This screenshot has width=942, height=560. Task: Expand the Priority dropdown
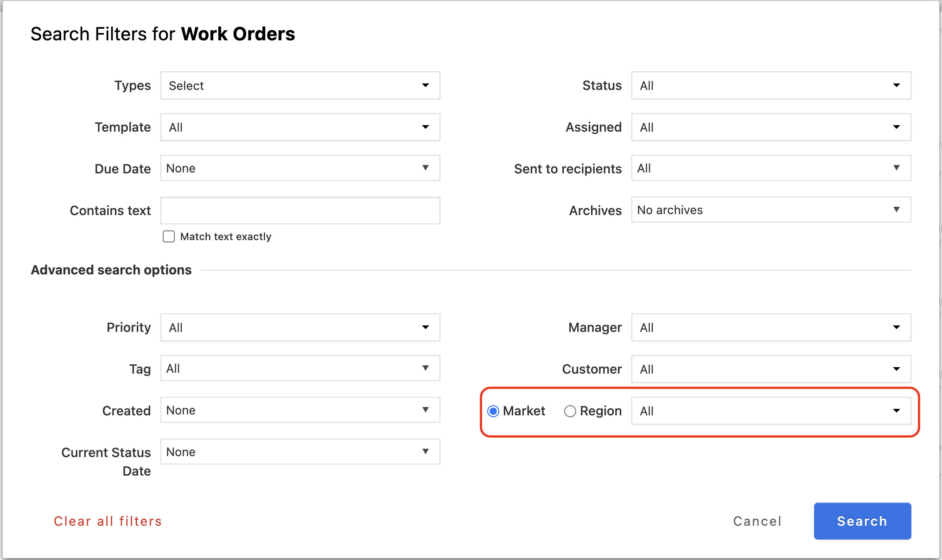click(300, 327)
